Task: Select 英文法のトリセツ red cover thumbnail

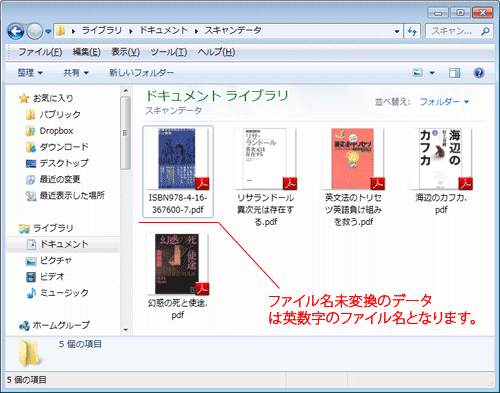Action: [x=353, y=158]
